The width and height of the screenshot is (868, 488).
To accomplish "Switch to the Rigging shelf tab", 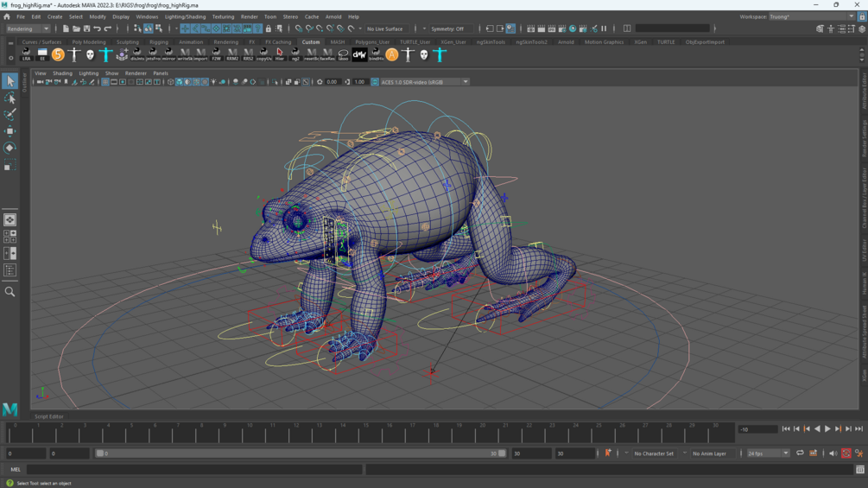I will (159, 41).
